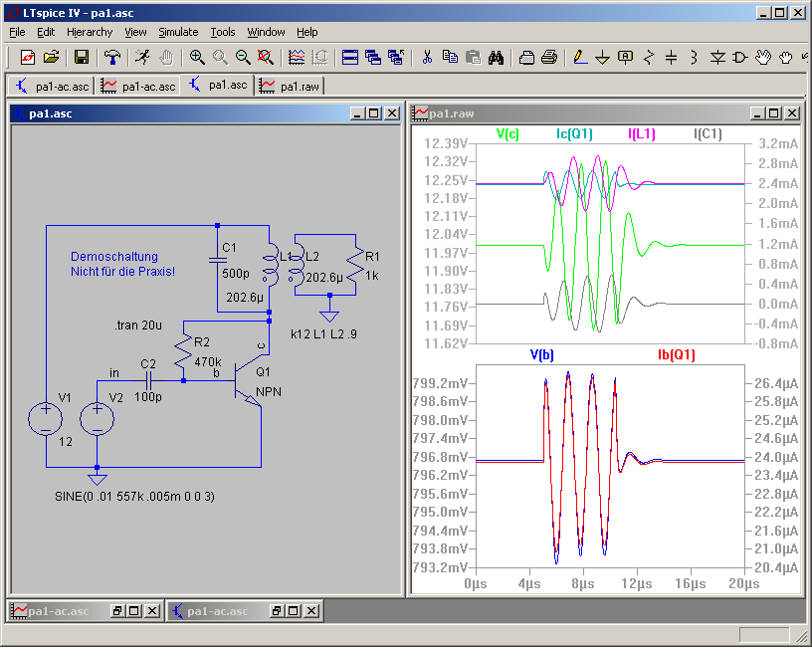This screenshot has height=647, width=812.
Task: Halt the simulation with the hand icon
Action: click(166, 57)
